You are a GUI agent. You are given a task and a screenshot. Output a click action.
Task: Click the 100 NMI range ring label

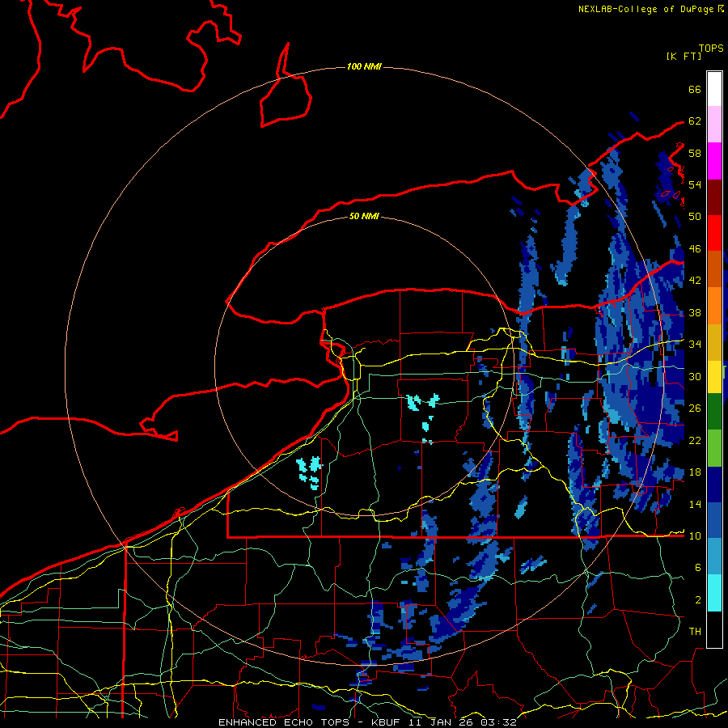364,67
